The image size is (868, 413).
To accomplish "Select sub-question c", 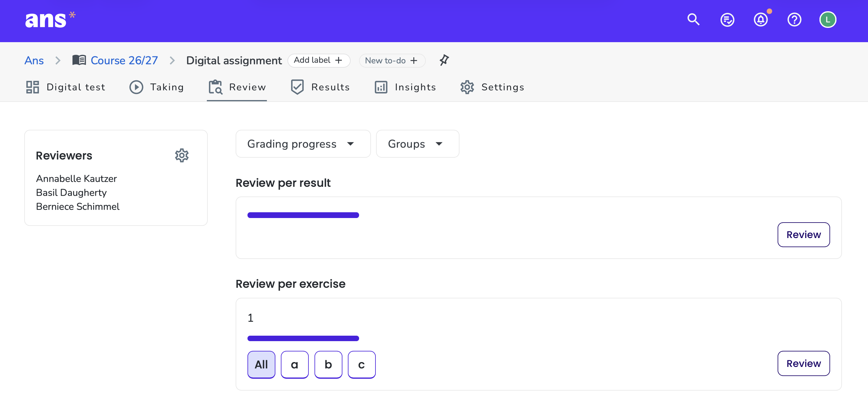I will click(x=362, y=364).
